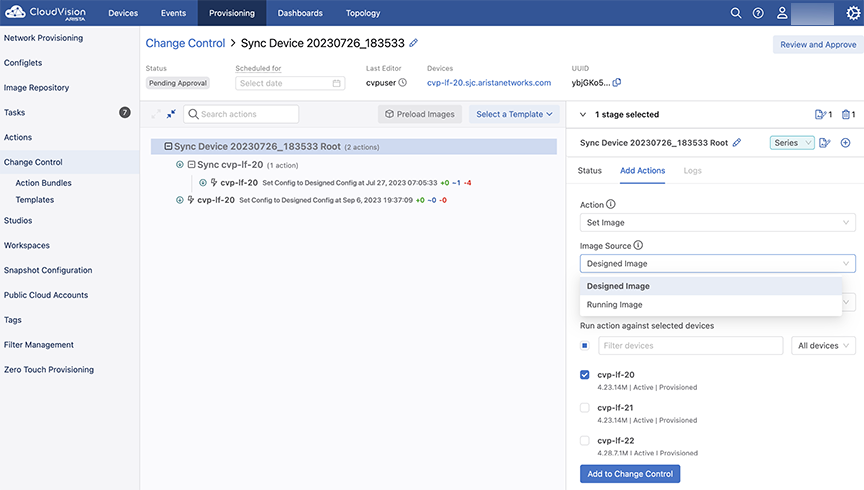Open Select a Template dropdown
This screenshot has height=490, width=864.
[514, 114]
